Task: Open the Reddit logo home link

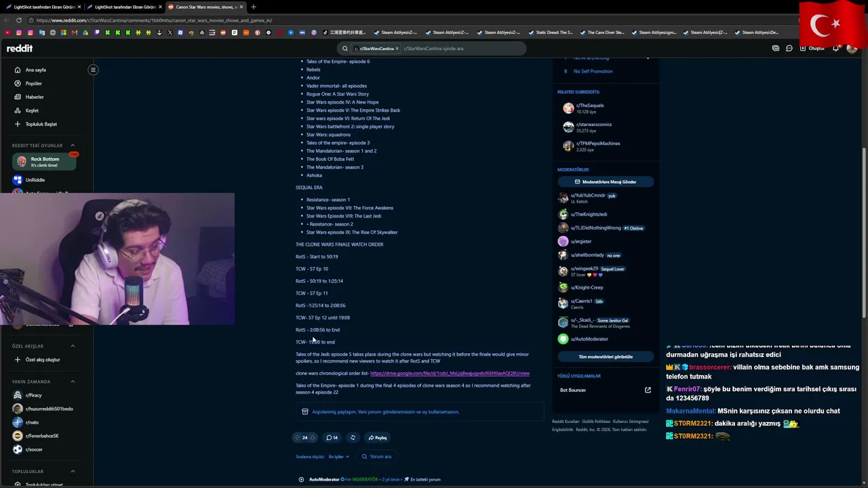Action: point(20,48)
